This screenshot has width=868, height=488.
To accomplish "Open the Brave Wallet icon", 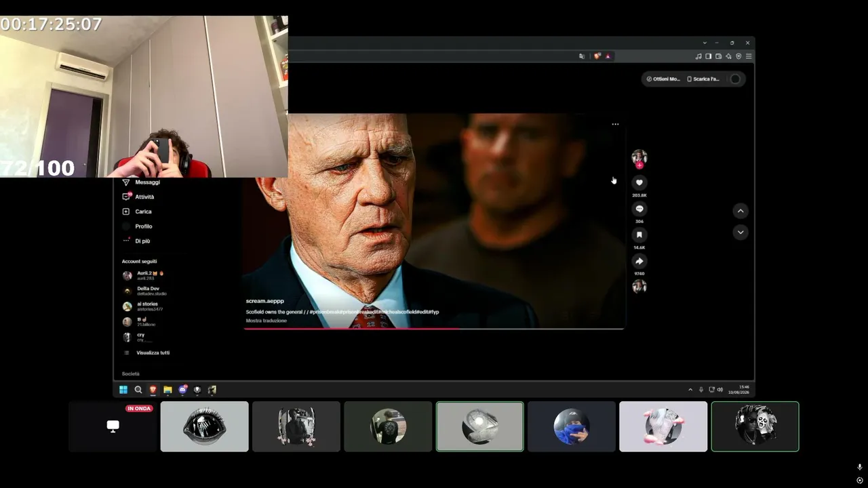I will pyautogui.click(x=719, y=56).
